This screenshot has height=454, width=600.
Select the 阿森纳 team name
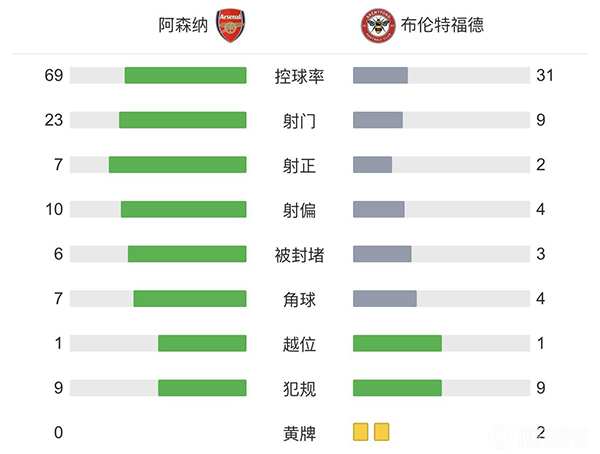[x=184, y=26]
